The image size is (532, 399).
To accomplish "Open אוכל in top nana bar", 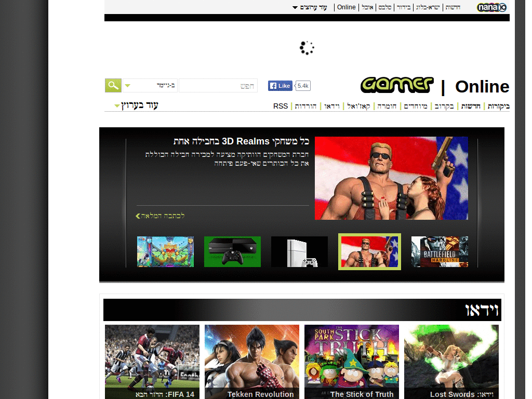I will click(x=367, y=7).
